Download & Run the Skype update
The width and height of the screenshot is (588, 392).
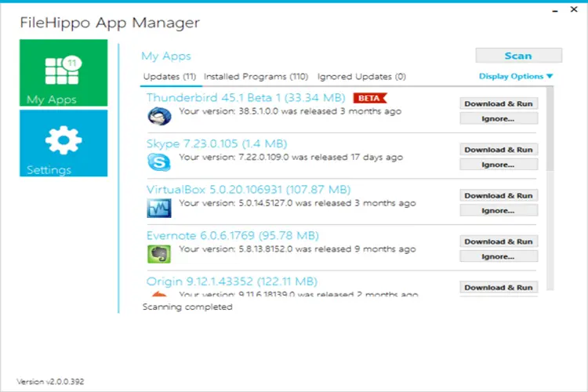click(499, 150)
